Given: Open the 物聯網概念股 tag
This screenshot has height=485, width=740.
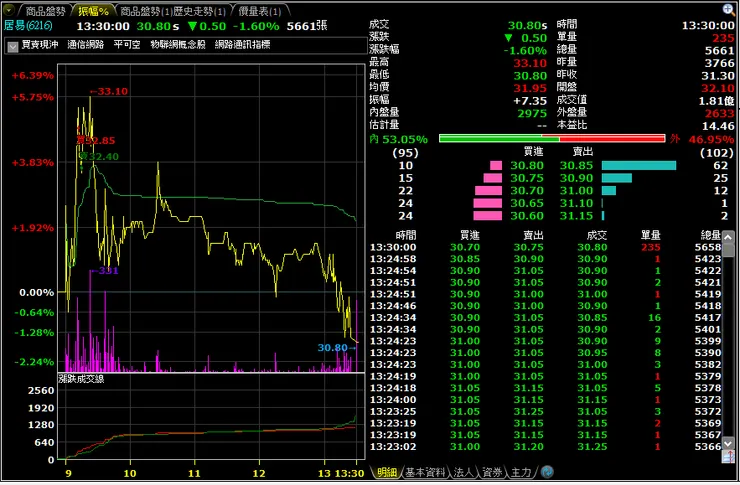Looking at the screenshot, I should [178, 44].
